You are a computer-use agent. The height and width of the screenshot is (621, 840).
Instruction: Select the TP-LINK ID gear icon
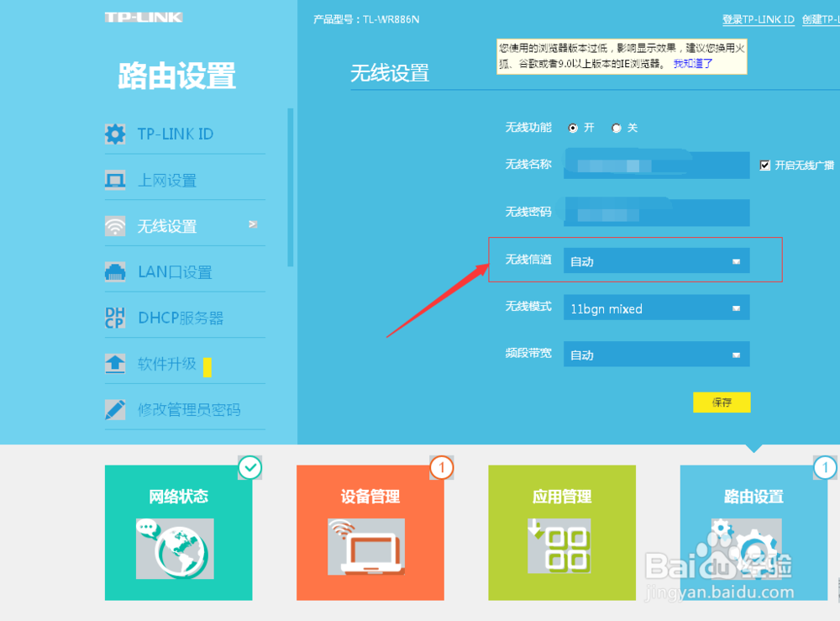coord(115,133)
